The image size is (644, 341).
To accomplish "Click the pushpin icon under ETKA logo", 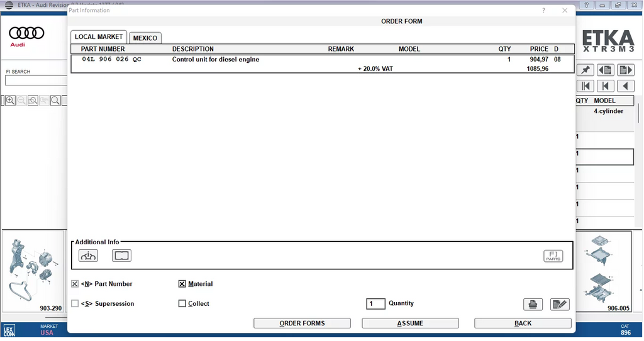I will (x=585, y=70).
